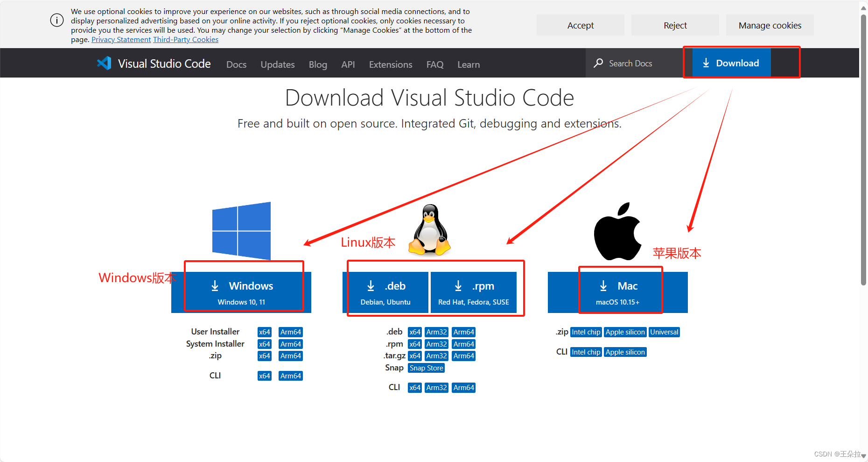
Task: Download the Mac macOS 10.15+ build
Action: [618, 292]
